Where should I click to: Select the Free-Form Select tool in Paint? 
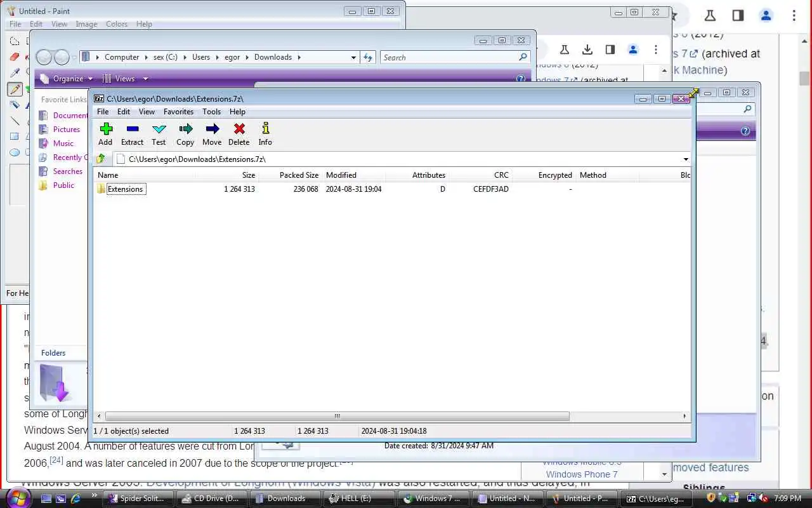pyautogui.click(x=15, y=41)
